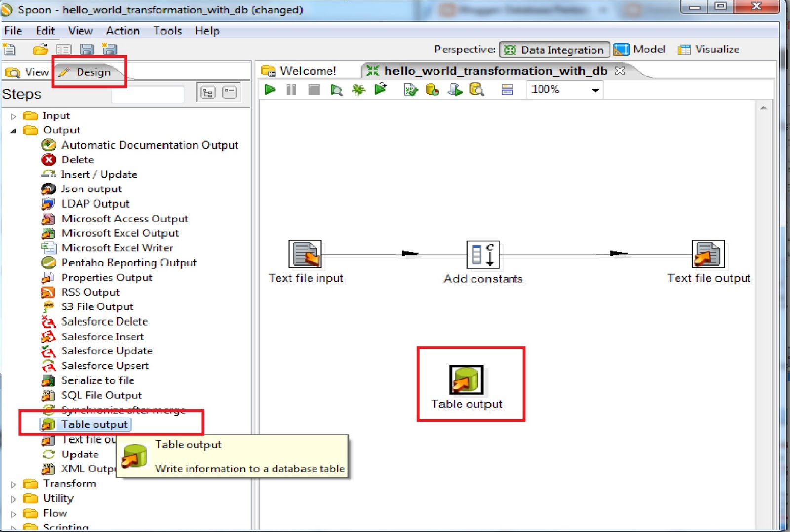Collapse the Output steps folder

click(13, 130)
